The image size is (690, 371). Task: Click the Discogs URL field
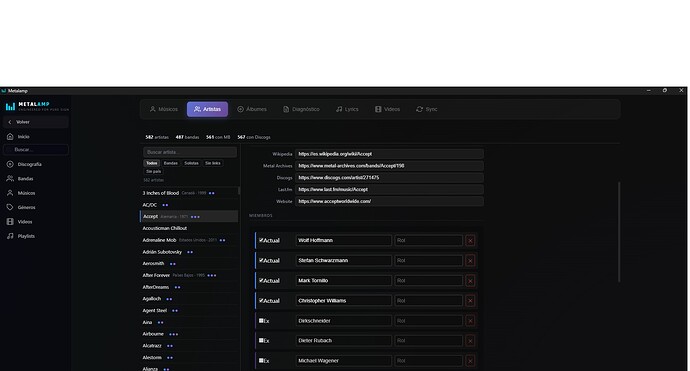click(x=389, y=178)
